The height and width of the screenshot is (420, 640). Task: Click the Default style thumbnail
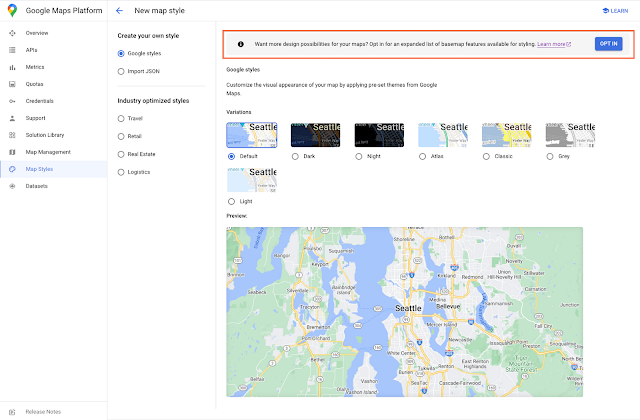(252, 135)
